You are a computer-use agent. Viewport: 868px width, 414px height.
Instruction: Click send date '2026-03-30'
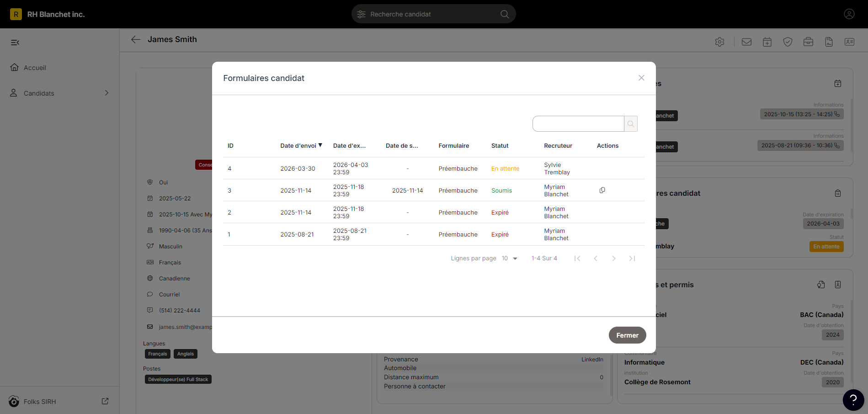click(x=298, y=169)
